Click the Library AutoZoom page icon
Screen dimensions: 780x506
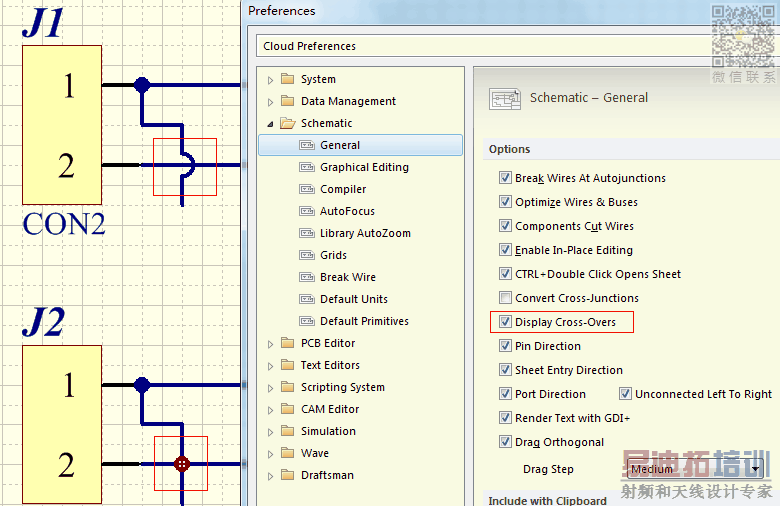(306, 233)
